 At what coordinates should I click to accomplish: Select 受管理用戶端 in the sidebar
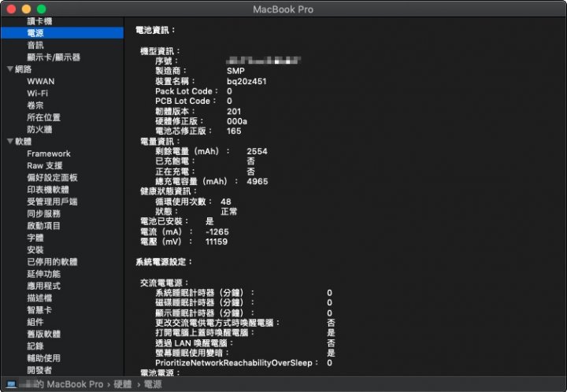click(x=53, y=202)
